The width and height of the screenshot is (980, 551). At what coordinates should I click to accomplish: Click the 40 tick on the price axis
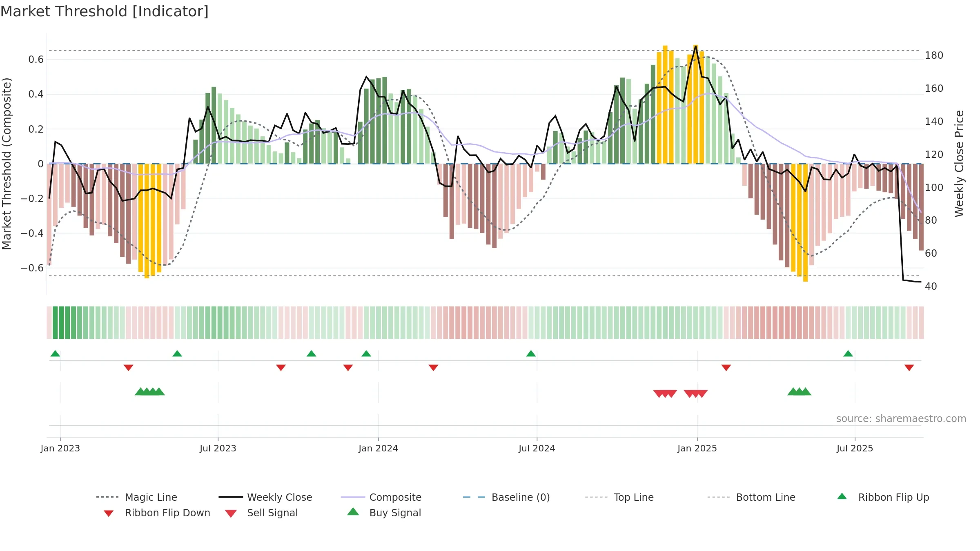[931, 287]
